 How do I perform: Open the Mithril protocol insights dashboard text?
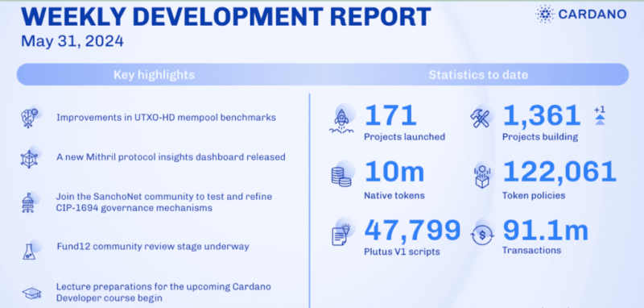(x=171, y=157)
